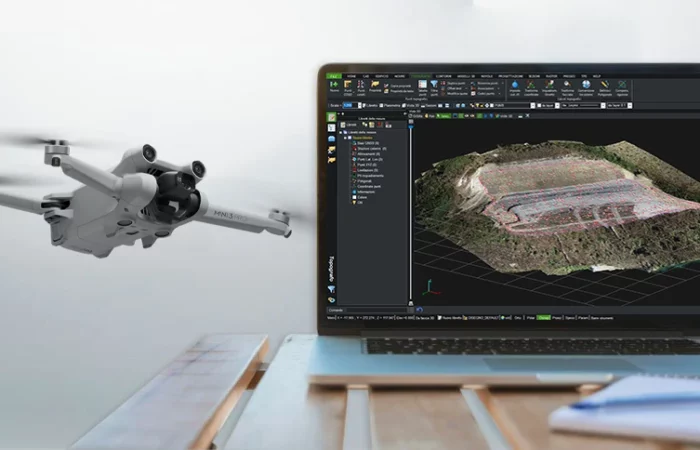Select Livellazioni (0) tree item

(x=367, y=170)
